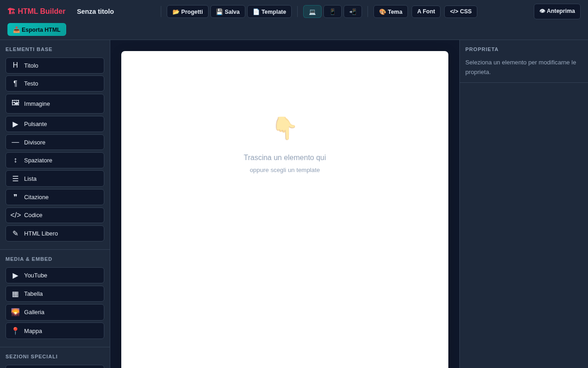This screenshot has width=588, height=368.
Task: Click the Esporta HTML button
Action: click(x=36, y=29)
